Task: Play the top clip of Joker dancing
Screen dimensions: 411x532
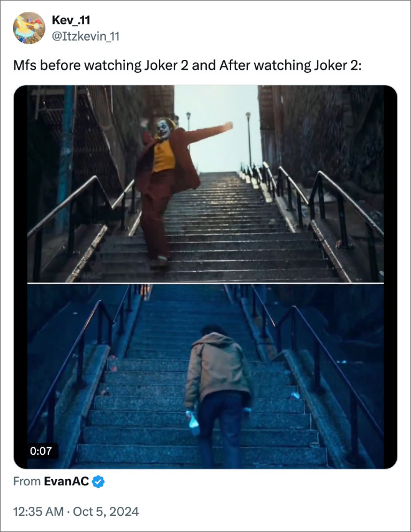Action: [205, 184]
